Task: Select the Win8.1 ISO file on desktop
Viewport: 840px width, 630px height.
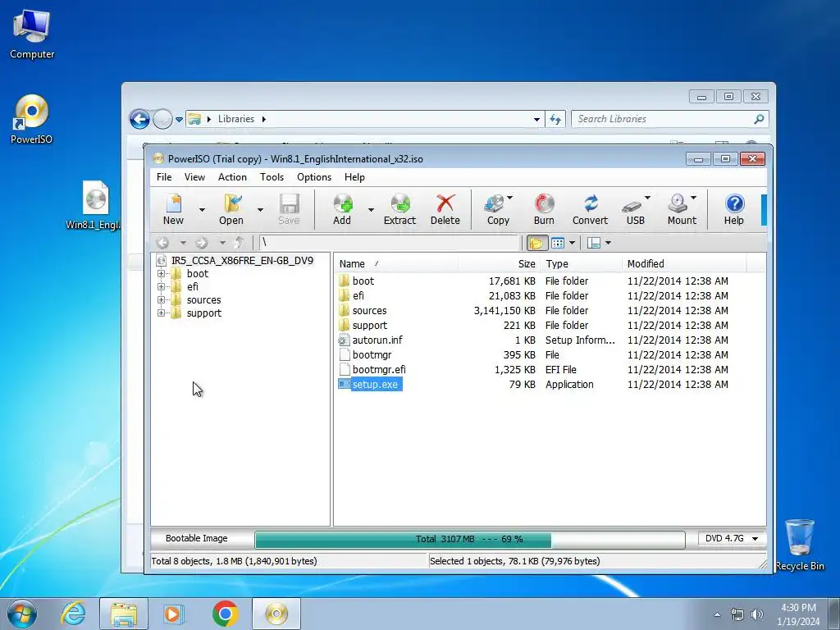Action: (x=94, y=206)
